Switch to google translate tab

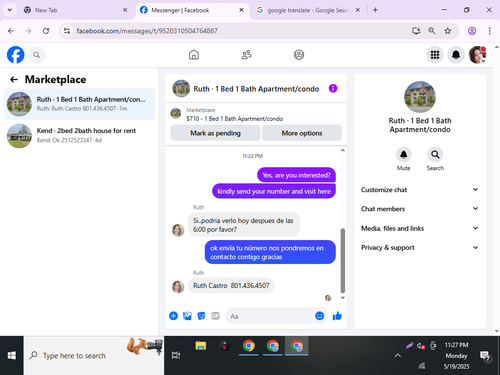(308, 10)
